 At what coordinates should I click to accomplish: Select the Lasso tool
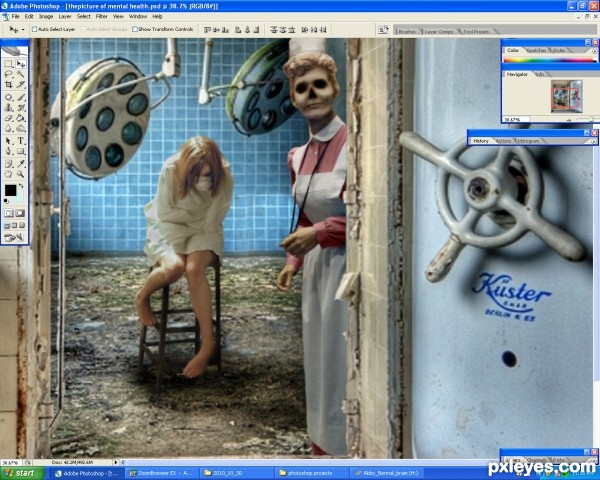[9, 74]
